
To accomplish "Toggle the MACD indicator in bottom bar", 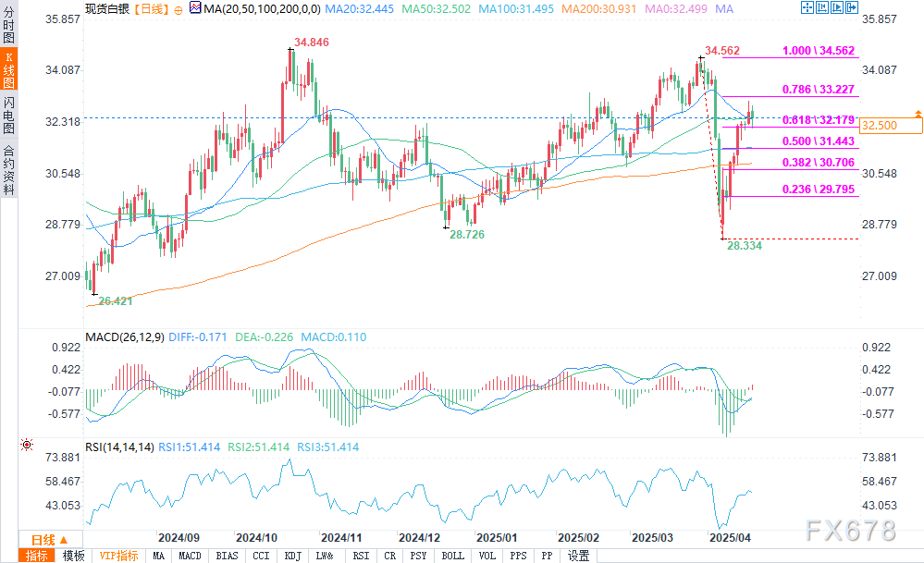I will point(190,556).
